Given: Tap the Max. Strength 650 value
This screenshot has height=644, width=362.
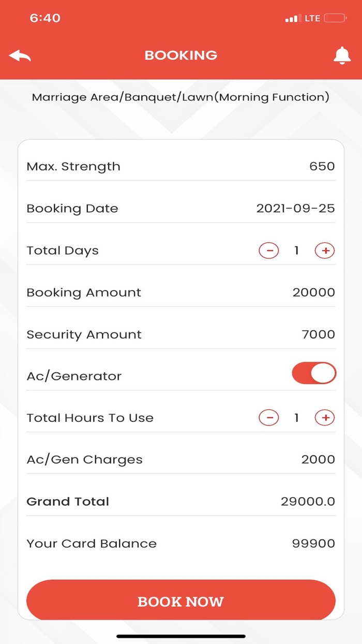Looking at the screenshot, I should pyautogui.click(x=322, y=167).
